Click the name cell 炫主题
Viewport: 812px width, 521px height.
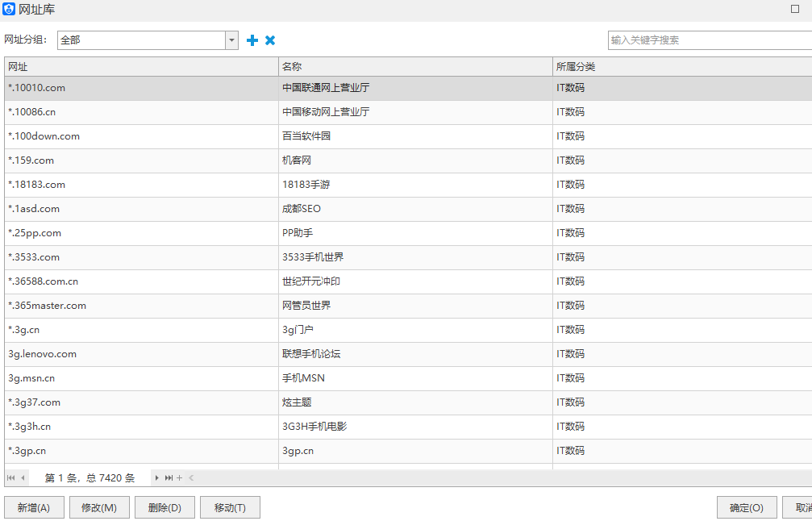tap(415, 403)
